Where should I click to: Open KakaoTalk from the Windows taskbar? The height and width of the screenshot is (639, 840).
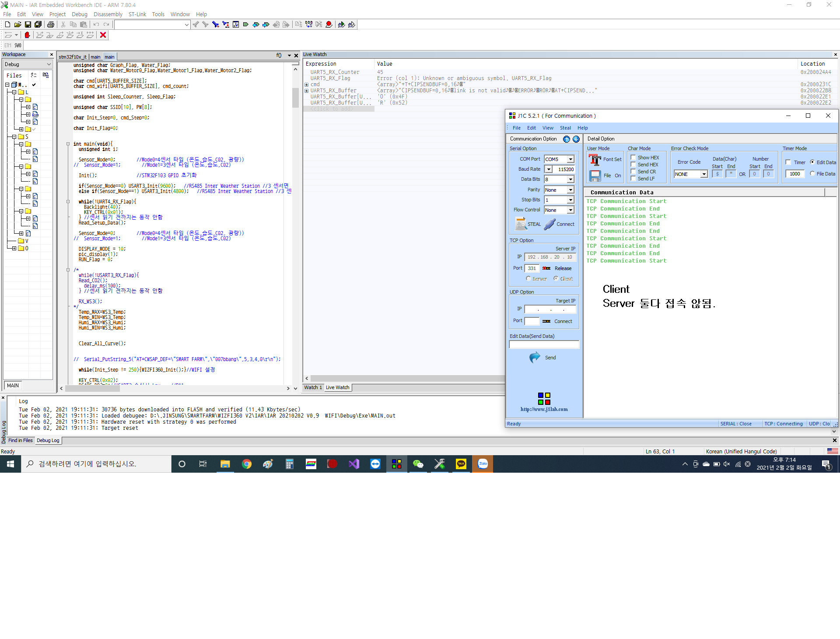tap(461, 464)
